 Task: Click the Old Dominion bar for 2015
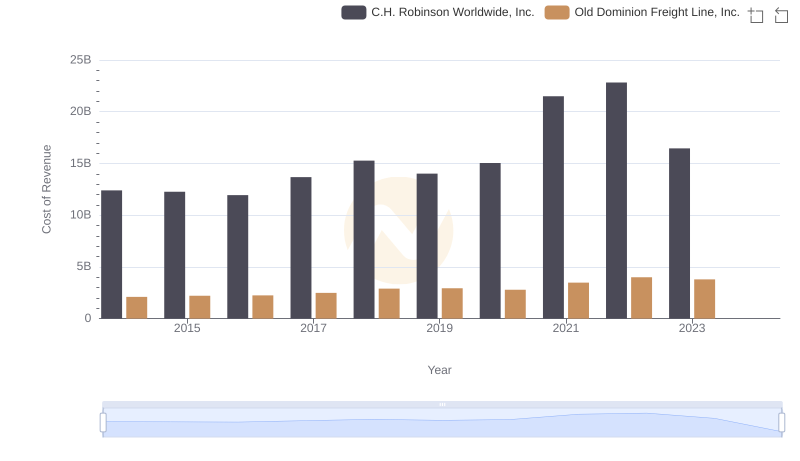[199, 307]
